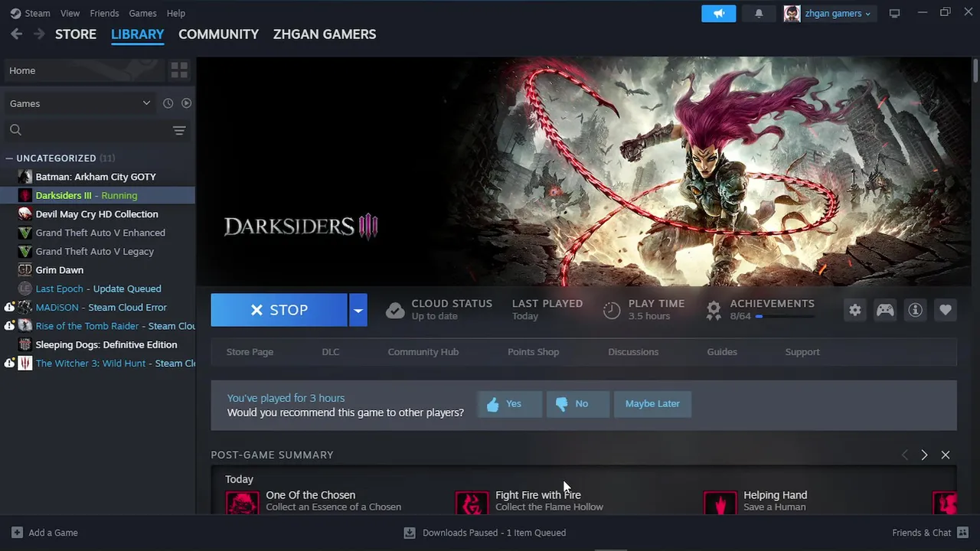
Task: Select Batman: Arkham City GOTY
Action: [97, 177]
